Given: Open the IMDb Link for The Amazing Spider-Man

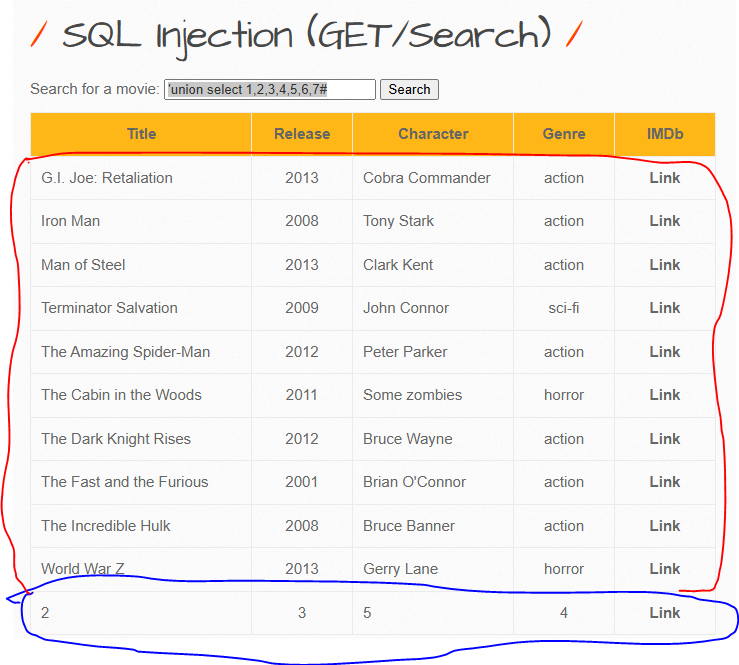Looking at the screenshot, I should pos(665,352).
